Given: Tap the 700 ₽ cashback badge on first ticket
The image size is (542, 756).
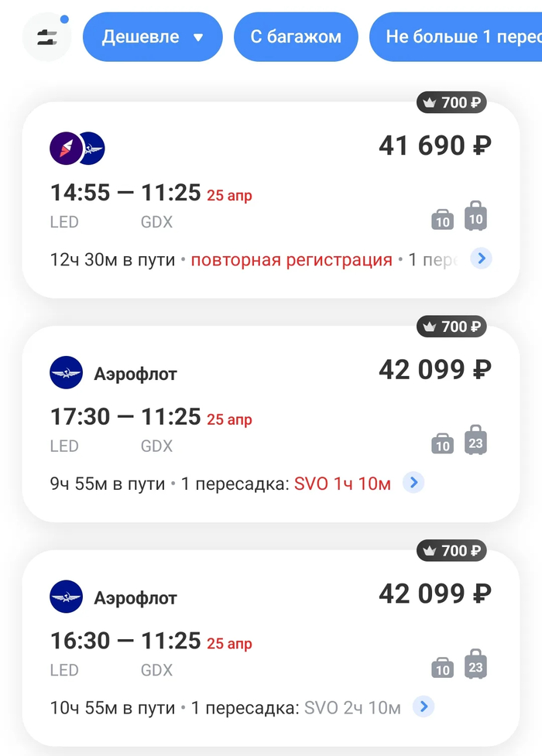Looking at the screenshot, I should (452, 102).
